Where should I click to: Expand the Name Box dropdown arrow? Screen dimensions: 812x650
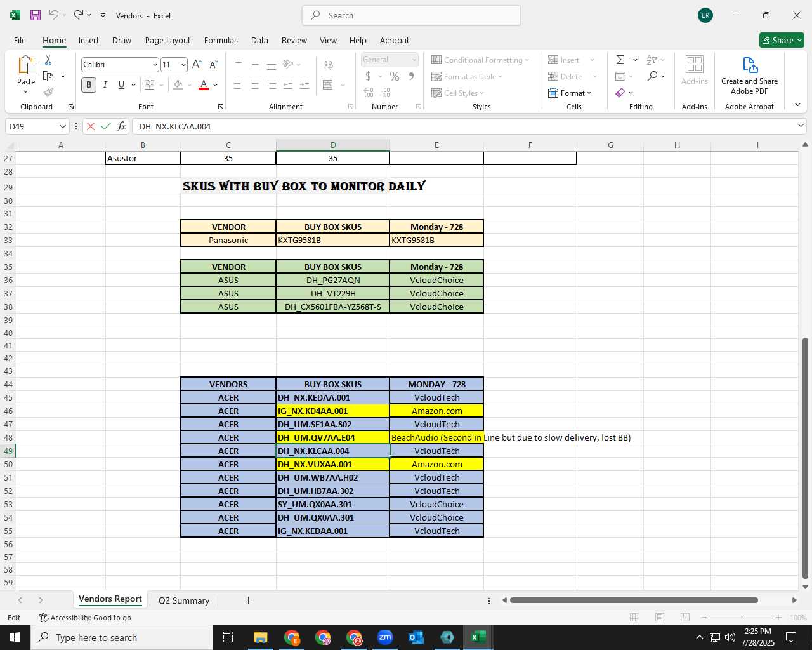pyautogui.click(x=62, y=126)
